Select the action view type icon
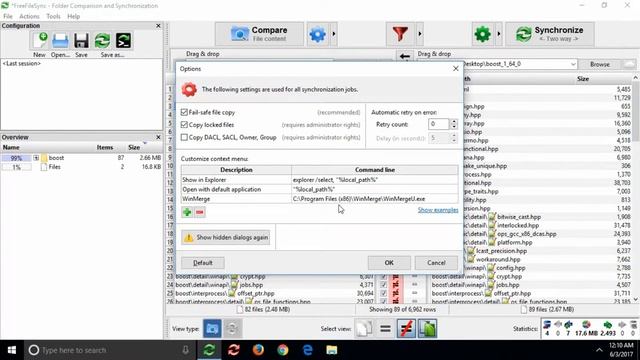Viewport: 640px width, 360px height. [x=232, y=329]
